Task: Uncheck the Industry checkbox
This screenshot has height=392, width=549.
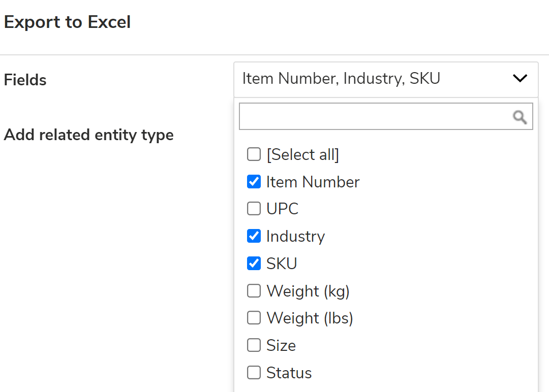Action: point(254,236)
